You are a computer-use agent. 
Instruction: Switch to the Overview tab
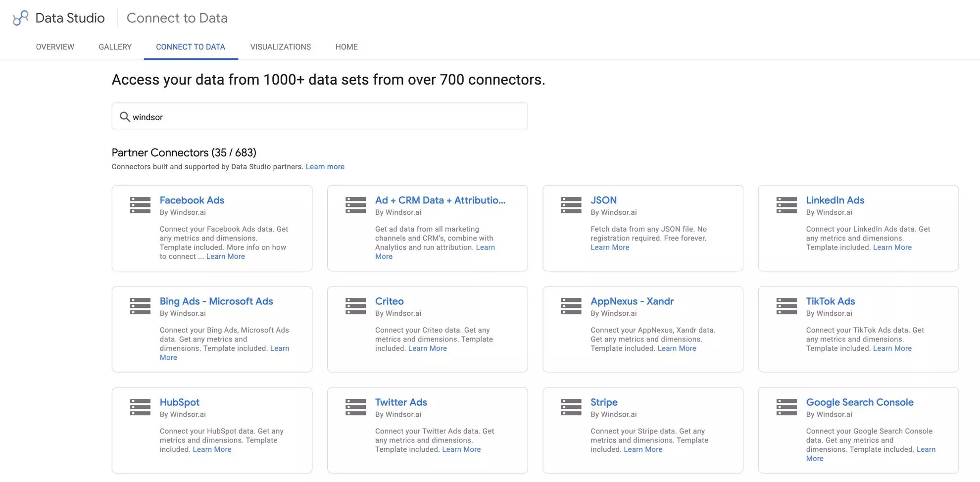54,47
